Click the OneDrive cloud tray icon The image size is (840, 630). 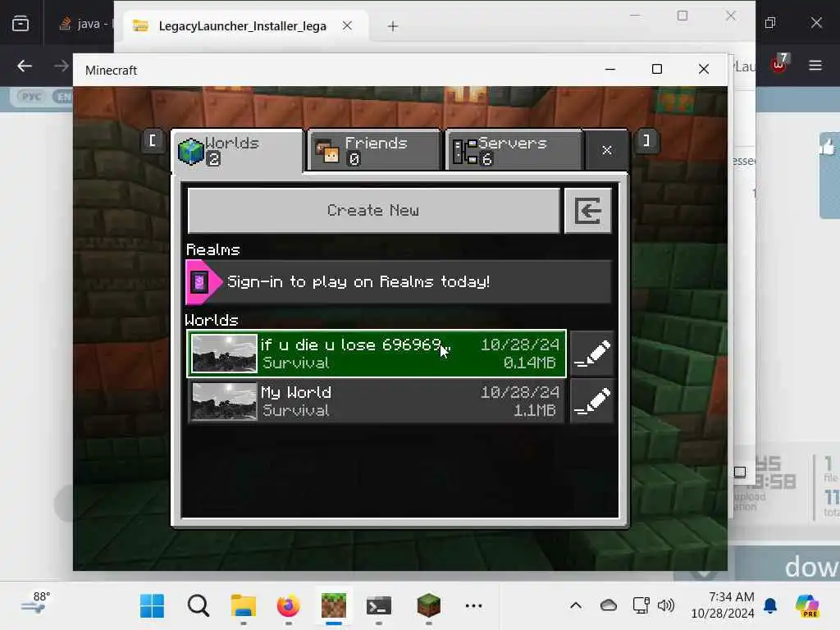[x=608, y=606]
